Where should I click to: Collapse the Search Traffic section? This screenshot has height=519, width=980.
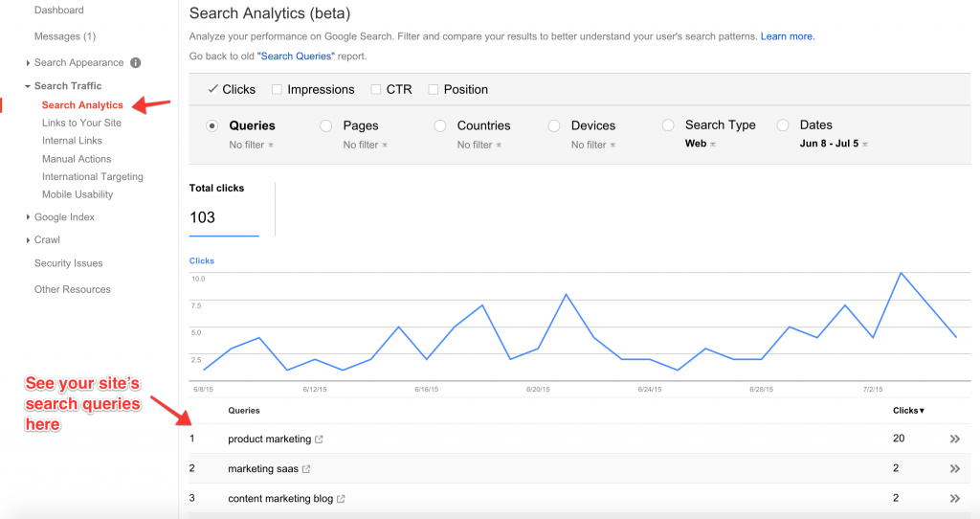coord(28,86)
